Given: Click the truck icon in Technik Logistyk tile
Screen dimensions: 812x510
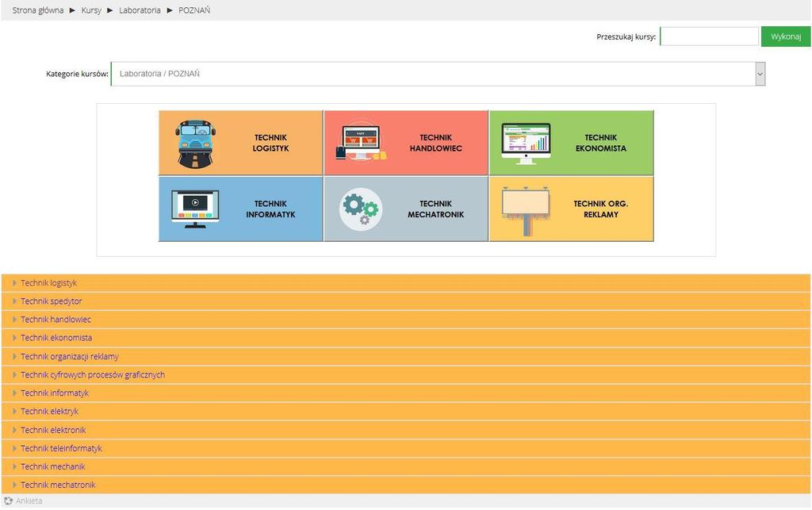Looking at the screenshot, I should coord(195,144).
